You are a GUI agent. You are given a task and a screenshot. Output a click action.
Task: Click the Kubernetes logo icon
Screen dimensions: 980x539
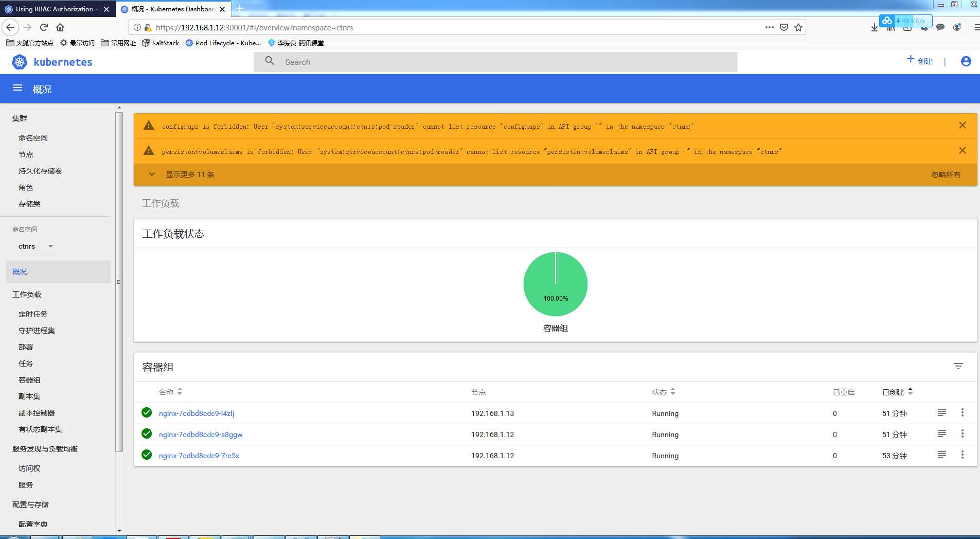20,62
